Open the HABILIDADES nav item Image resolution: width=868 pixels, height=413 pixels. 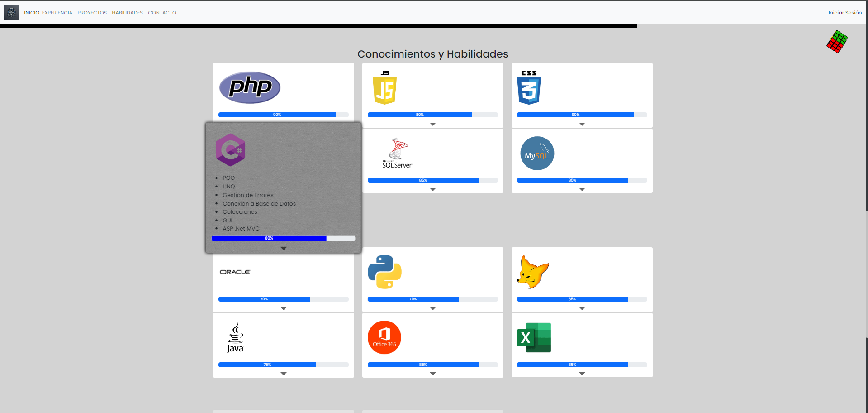tap(128, 13)
